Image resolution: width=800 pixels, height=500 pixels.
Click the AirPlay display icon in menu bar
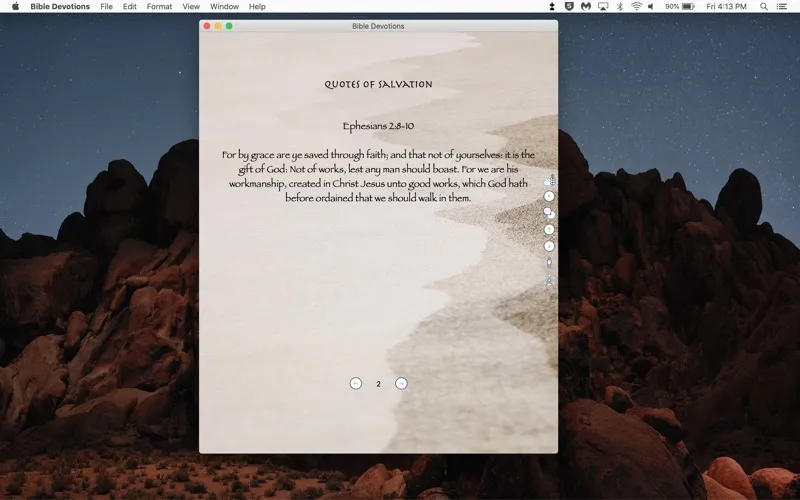coord(603,7)
